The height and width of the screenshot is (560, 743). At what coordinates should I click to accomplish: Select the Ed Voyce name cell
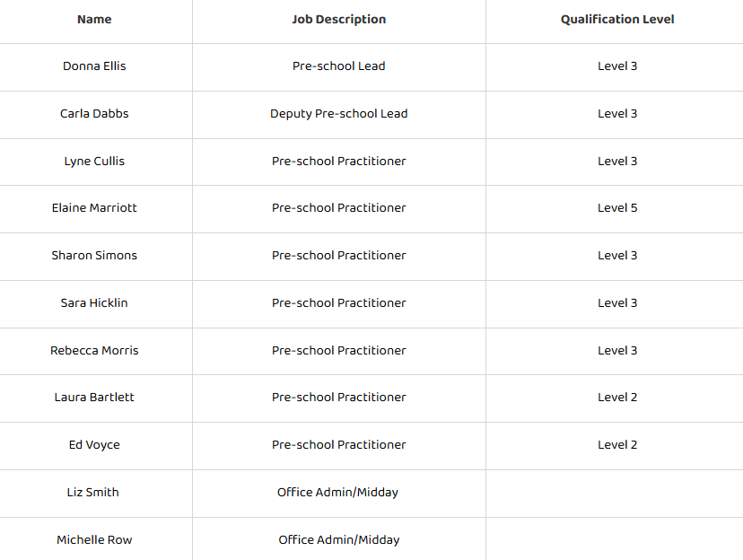pos(94,445)
